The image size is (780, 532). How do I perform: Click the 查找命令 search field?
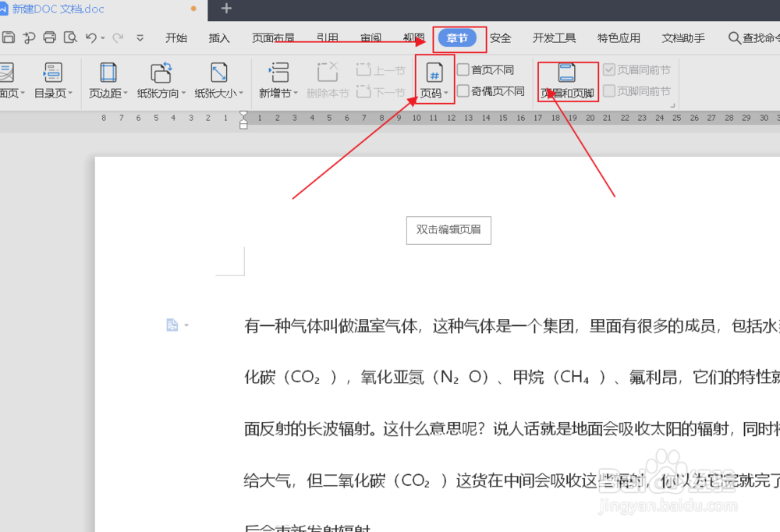tap(754, 37)
